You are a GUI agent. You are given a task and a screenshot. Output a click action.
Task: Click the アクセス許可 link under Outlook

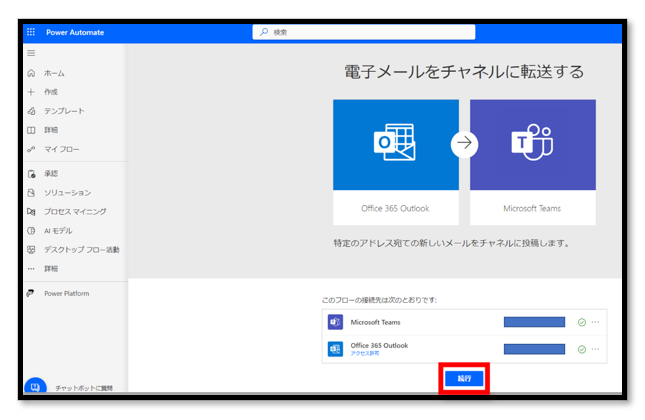point(365,353)
